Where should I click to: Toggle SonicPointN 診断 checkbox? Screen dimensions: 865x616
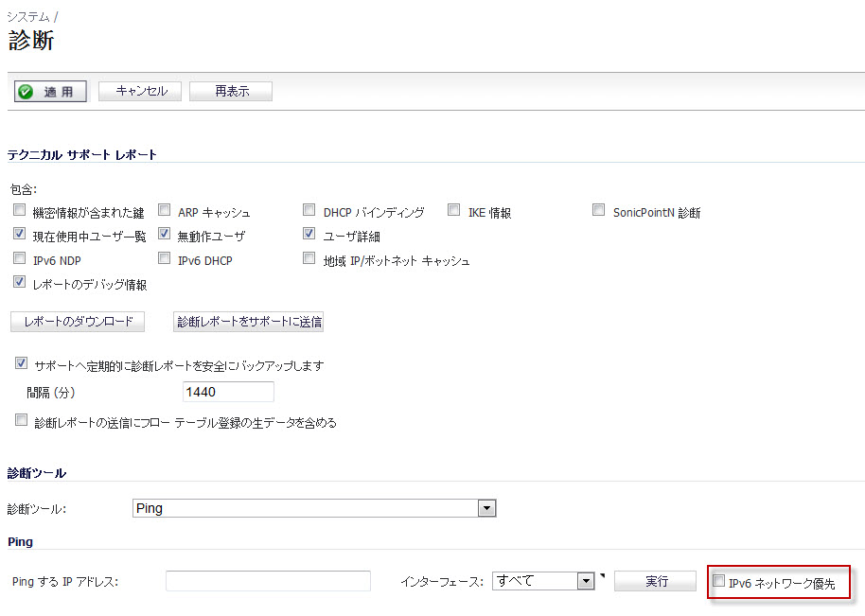[x=598, y=210]
